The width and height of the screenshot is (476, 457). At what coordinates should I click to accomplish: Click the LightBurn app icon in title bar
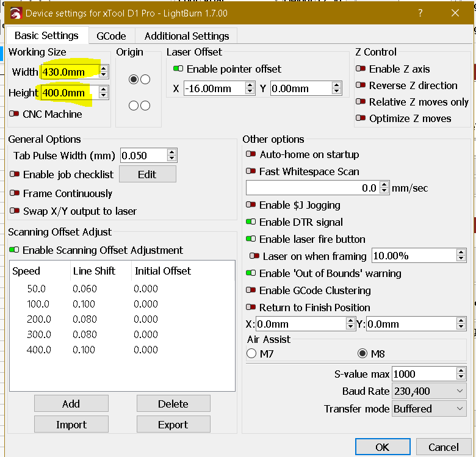(x=16, y=13)
